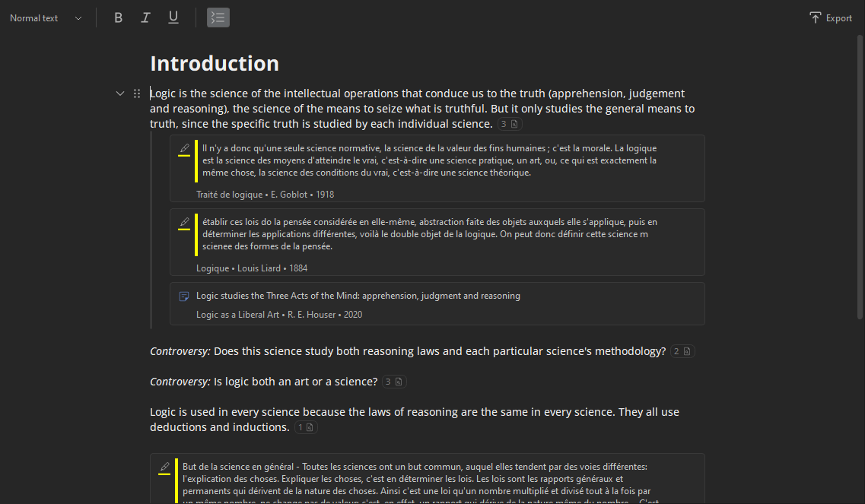Viewport: 865px width, 504px height.
Task: Expand the 3-reference badge after 'art or a science?'
Action: [394, 382]
